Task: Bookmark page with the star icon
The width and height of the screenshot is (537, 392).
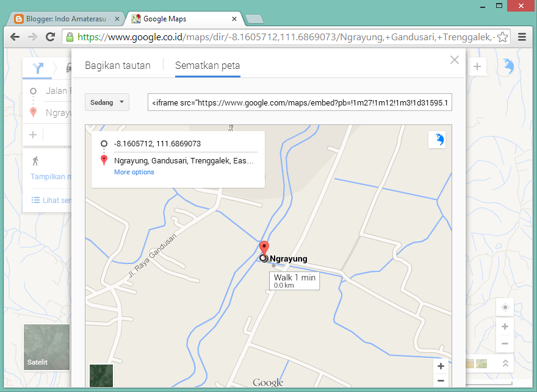Action: click(x=502, y=37)
